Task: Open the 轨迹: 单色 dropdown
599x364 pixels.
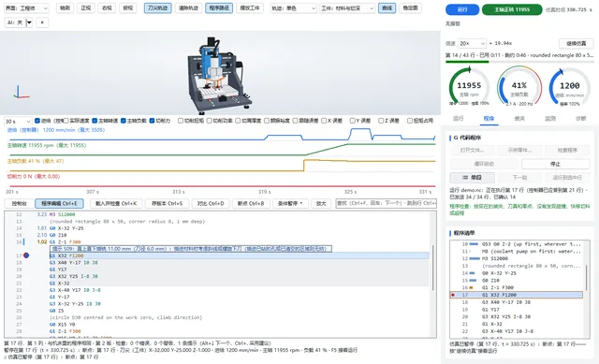Action: coord(293,8)
